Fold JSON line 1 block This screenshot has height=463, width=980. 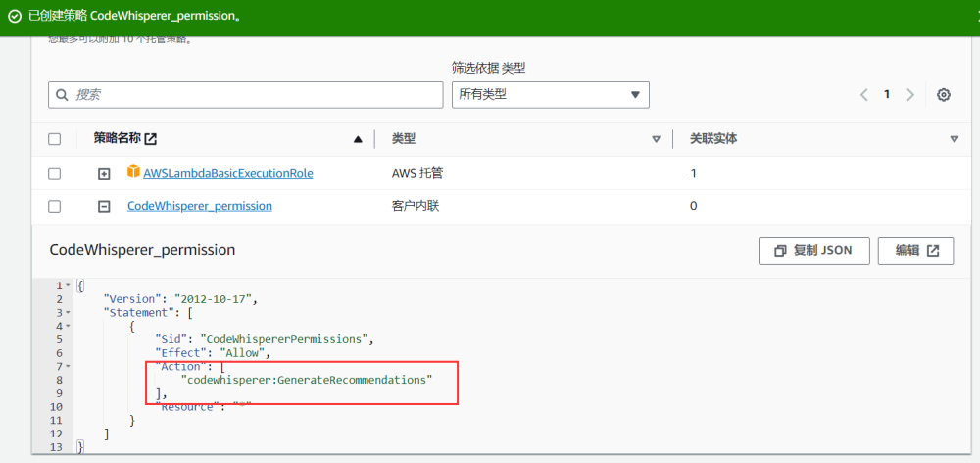(68, 285)
